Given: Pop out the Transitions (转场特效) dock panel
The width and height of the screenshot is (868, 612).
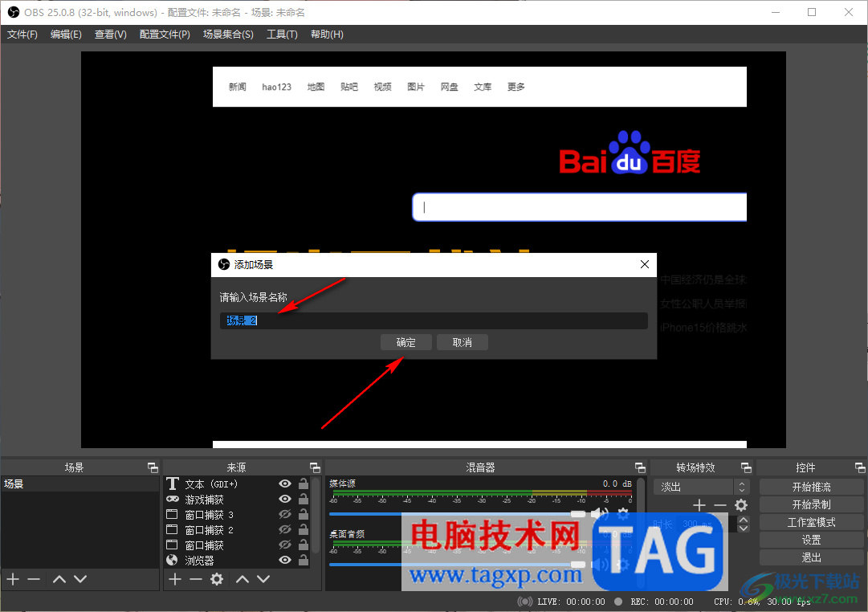Looking at the screenshot, I should pos(746,467).
